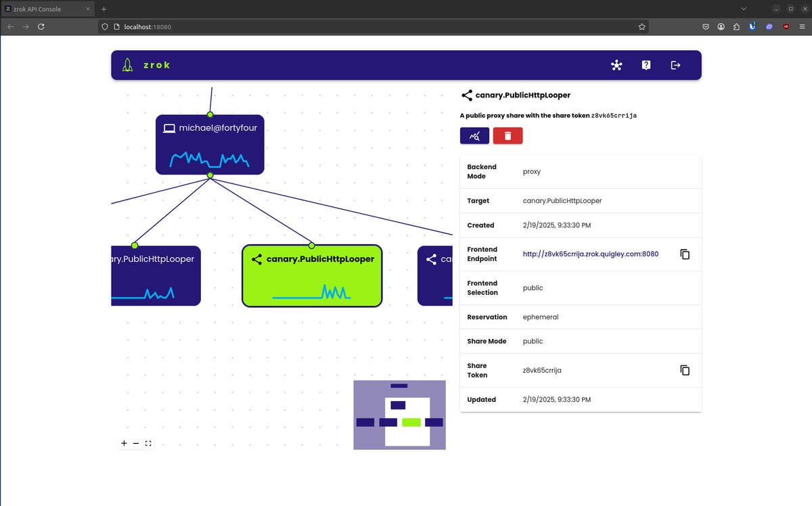
Task: Select the michael@fortyfour environment node
Action: pyautogui.click(x=210, y=145)
